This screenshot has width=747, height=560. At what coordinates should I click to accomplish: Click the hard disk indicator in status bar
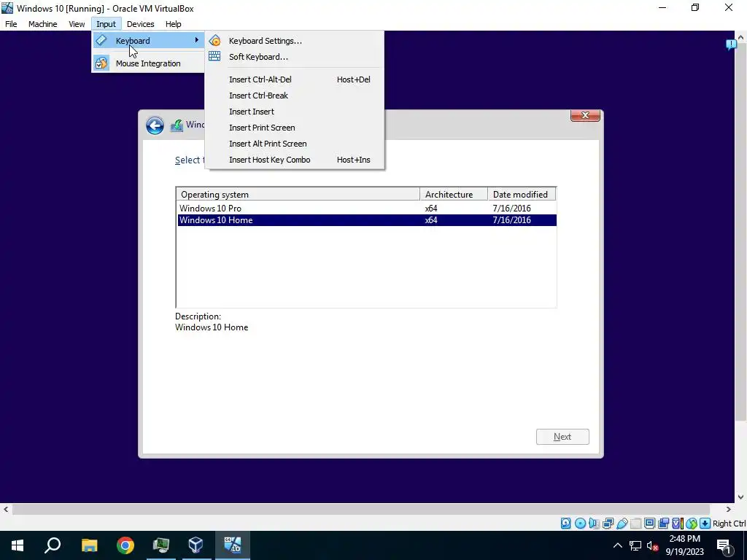click(x=565, y=524)
